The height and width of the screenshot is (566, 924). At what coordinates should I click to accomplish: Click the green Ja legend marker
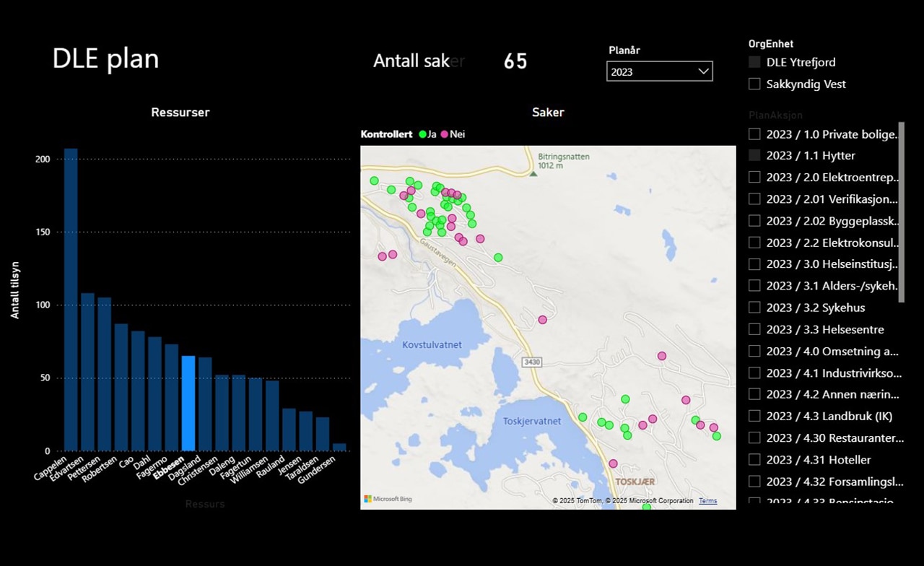coord(422,134)
